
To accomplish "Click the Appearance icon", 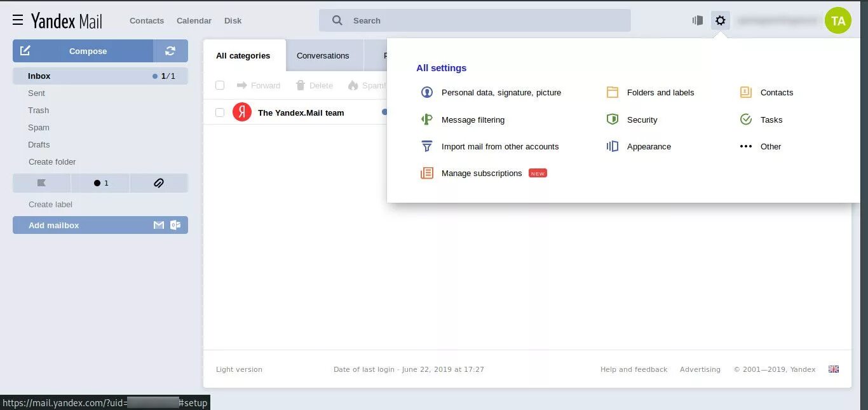I will 613,146.
